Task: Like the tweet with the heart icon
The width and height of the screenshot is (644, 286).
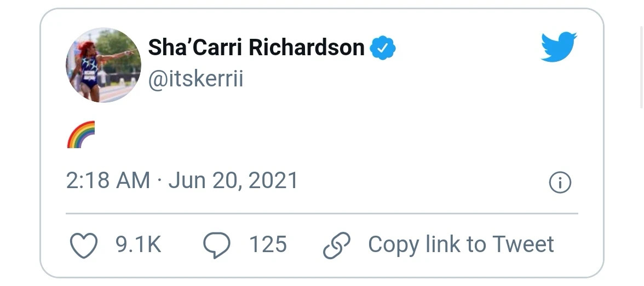Action: tap(84, 245)
